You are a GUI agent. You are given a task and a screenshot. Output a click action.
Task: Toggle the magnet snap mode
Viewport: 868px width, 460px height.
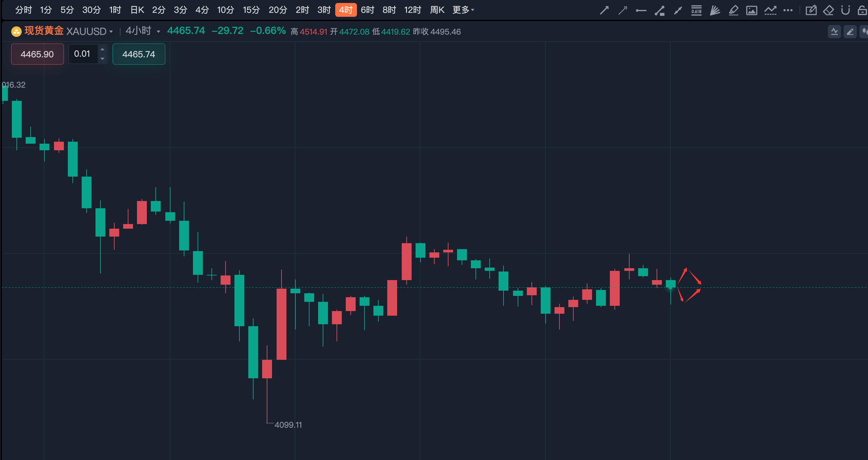[x=845, y=11]
